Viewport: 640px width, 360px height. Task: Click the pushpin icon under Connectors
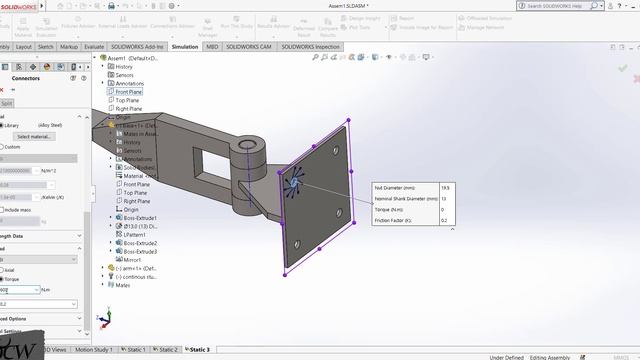[13, 90]
